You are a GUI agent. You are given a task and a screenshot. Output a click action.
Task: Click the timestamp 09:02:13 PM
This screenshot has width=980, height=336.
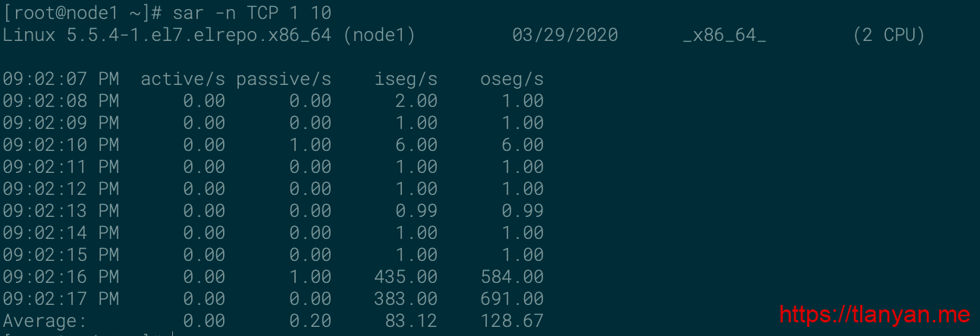coord(61,211)
